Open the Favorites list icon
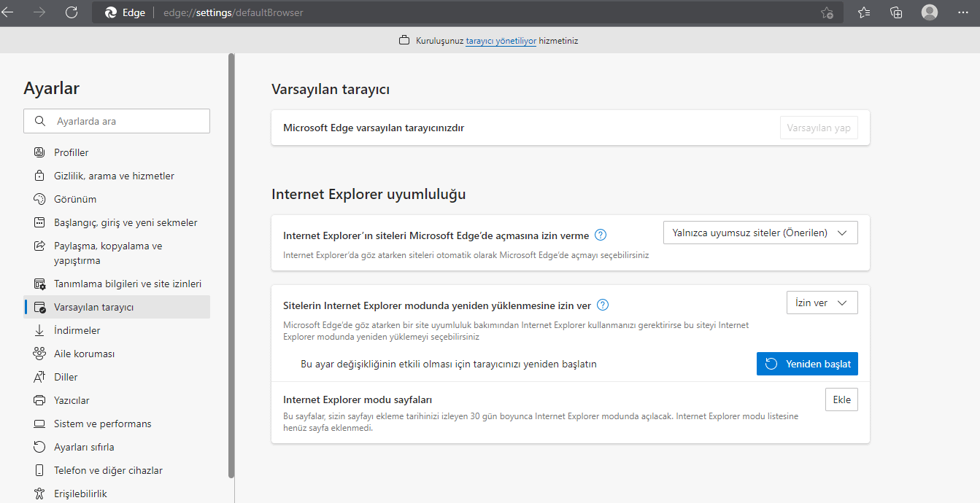The height and width of the screenshot is (503, 980). 865,12
